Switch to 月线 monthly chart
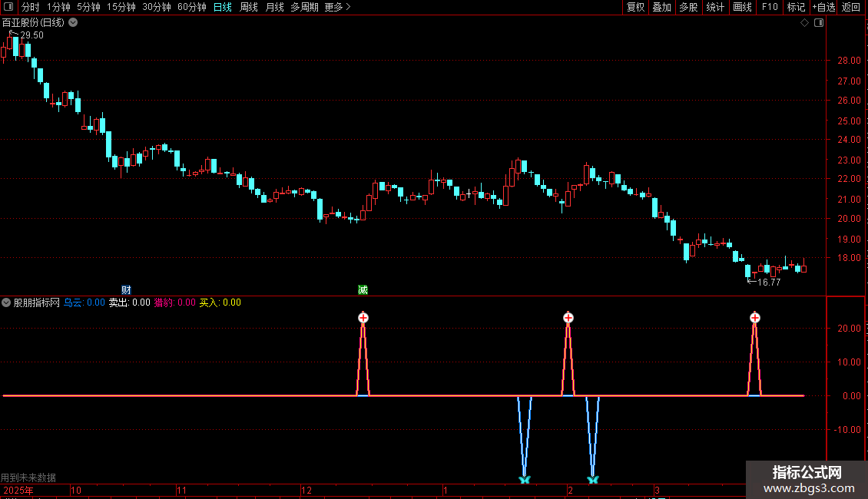The height and width of the screenshot is (499, 868). pyautogui.click(x=274, y=7)
